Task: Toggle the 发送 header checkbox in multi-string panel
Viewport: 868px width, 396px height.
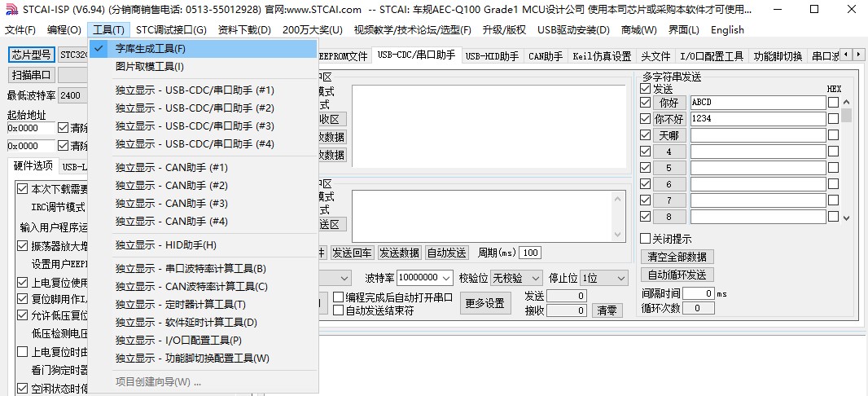Action: pyautogui.click(x=646, y=89)
